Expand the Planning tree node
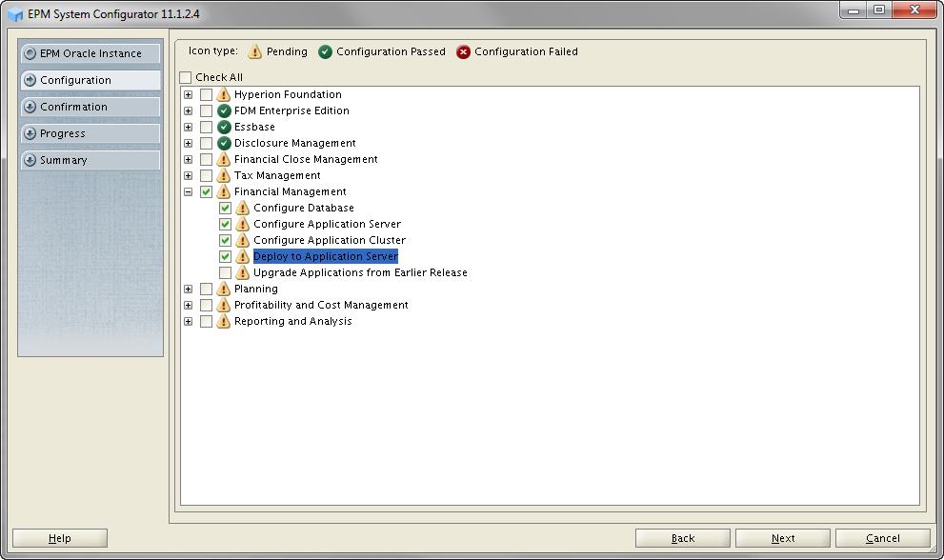Screen dimensions: 944x560 [188, 289]
